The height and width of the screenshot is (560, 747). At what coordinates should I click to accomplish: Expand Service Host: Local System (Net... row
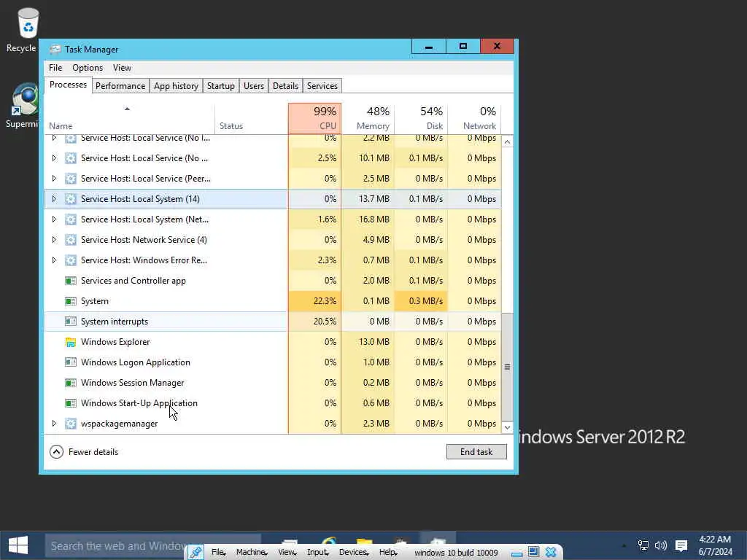tap(54, 219)
